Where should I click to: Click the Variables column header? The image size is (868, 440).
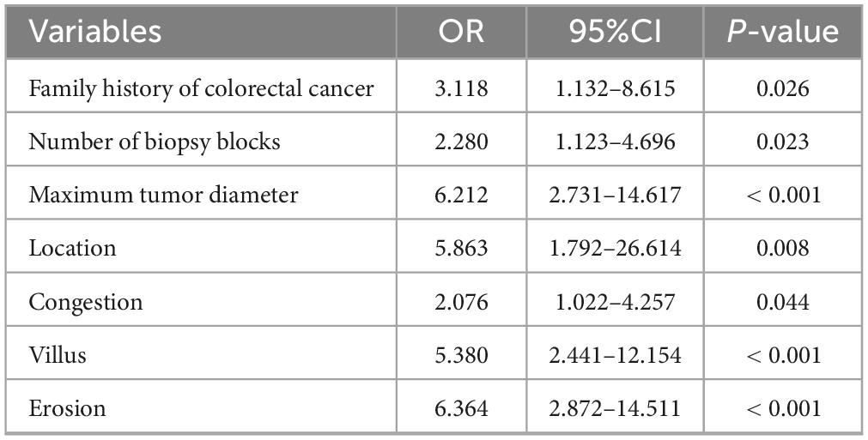95,32
